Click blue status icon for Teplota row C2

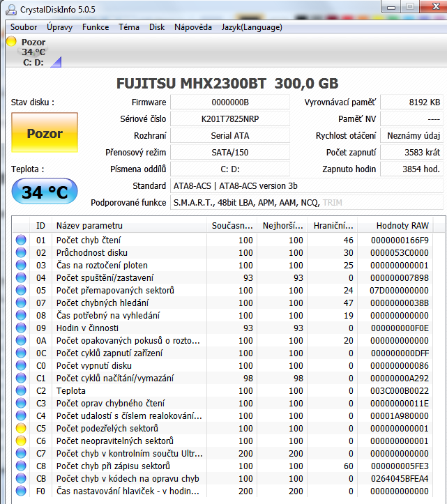click(21, 390)
